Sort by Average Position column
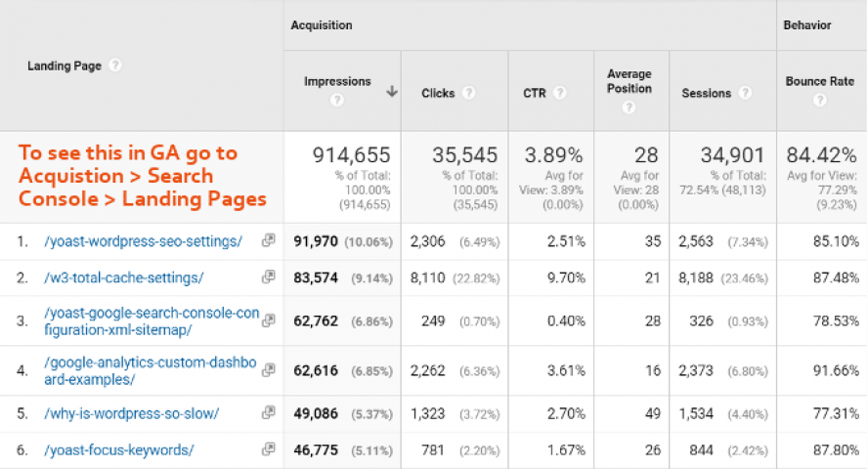Screen dimensions: 868x469 pyautogui.click(x=629, y=81)
